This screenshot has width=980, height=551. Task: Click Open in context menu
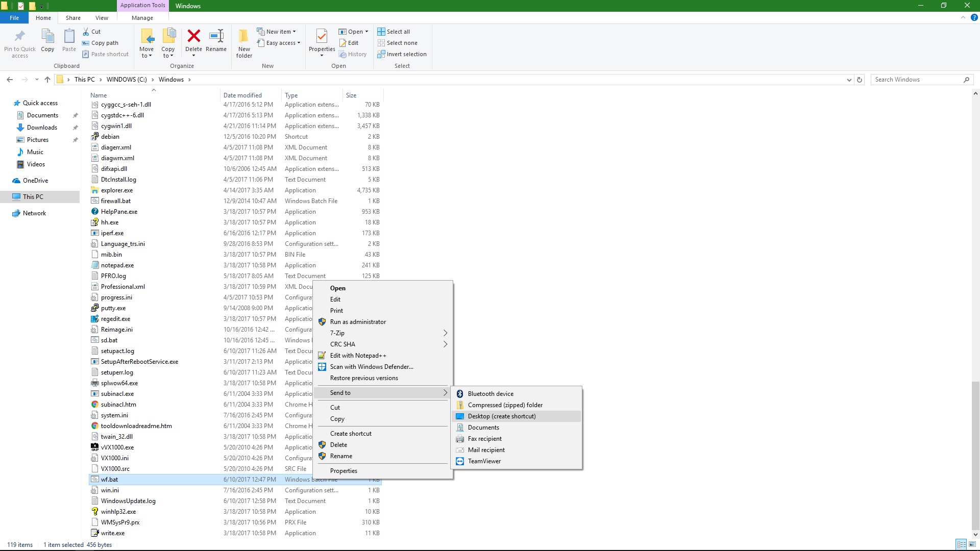(x=383, y=288)
